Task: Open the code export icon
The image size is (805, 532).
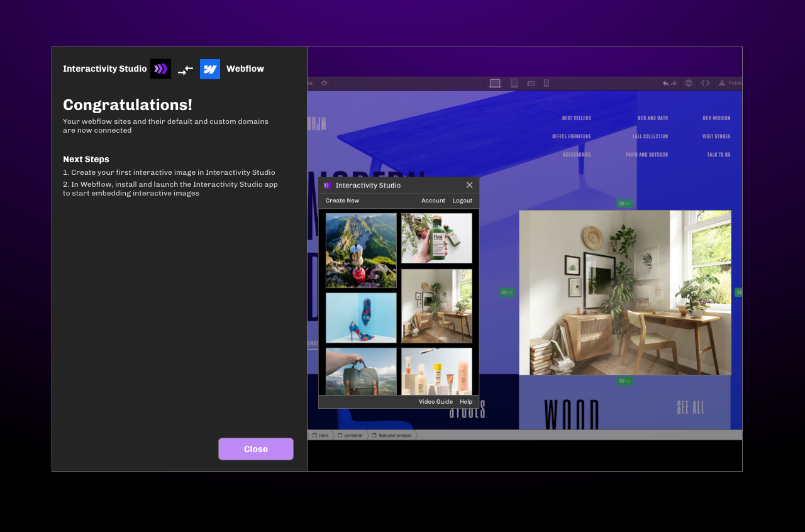Action: tap(705, 82)
